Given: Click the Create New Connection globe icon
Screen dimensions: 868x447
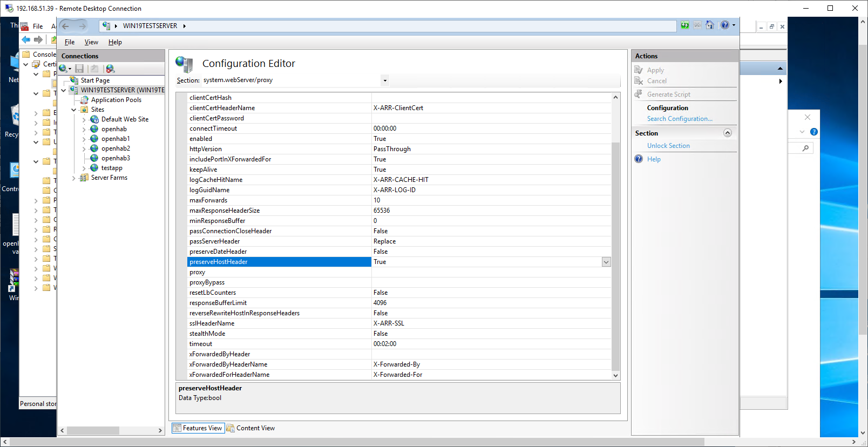Looking at the screenshot, I should tap(64, 69).
